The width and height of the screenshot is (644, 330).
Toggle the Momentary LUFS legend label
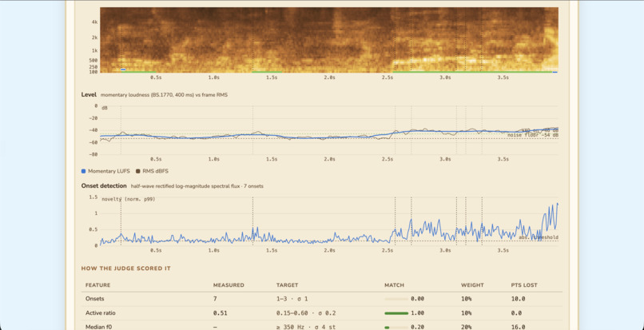click(x=109, y=171)
